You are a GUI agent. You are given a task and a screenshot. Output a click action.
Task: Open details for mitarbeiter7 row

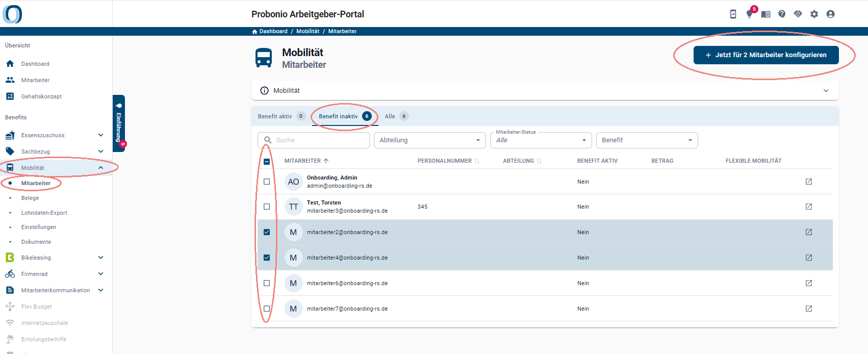coord(809,309)
